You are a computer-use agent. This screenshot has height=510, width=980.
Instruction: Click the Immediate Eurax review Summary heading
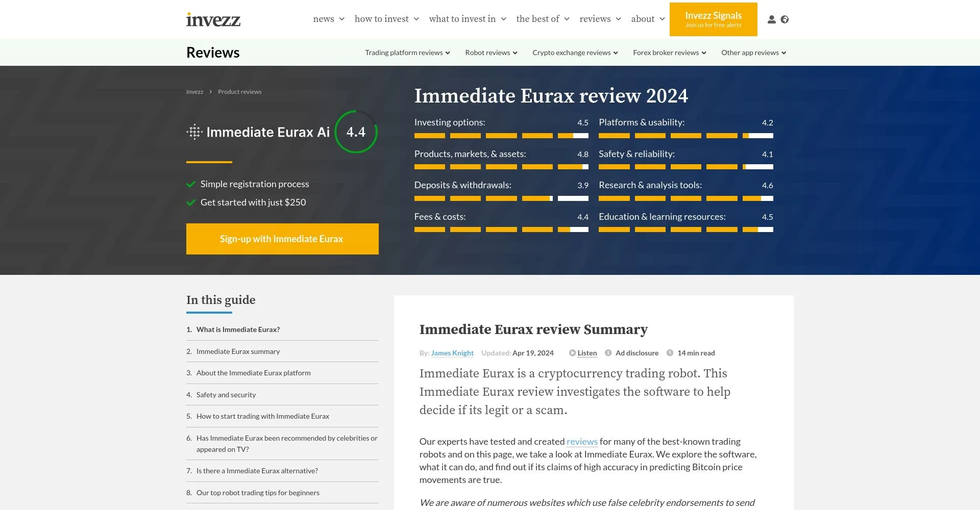point(533,329)
